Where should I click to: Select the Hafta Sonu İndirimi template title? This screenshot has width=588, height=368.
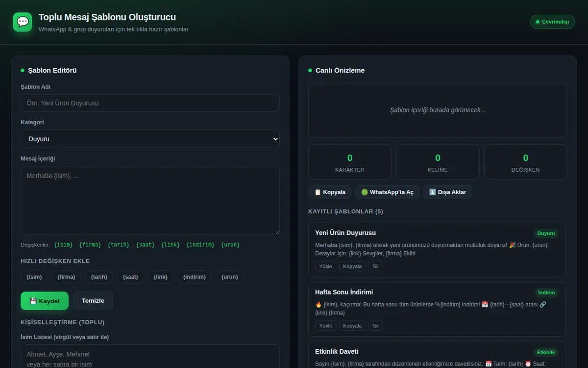tap(344, 292)
